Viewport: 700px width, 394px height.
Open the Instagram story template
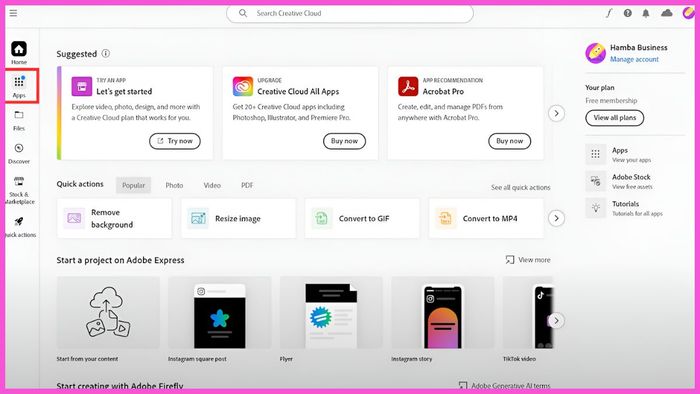443,312
